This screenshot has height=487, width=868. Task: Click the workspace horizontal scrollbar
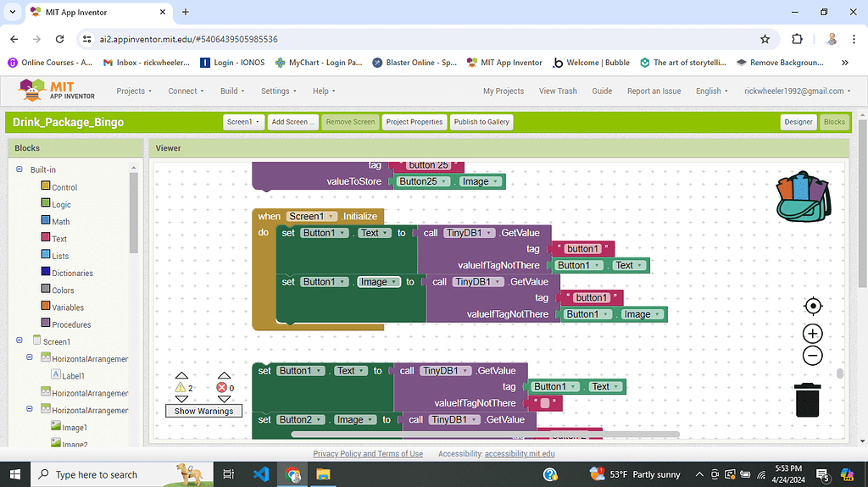pos(484,434)
